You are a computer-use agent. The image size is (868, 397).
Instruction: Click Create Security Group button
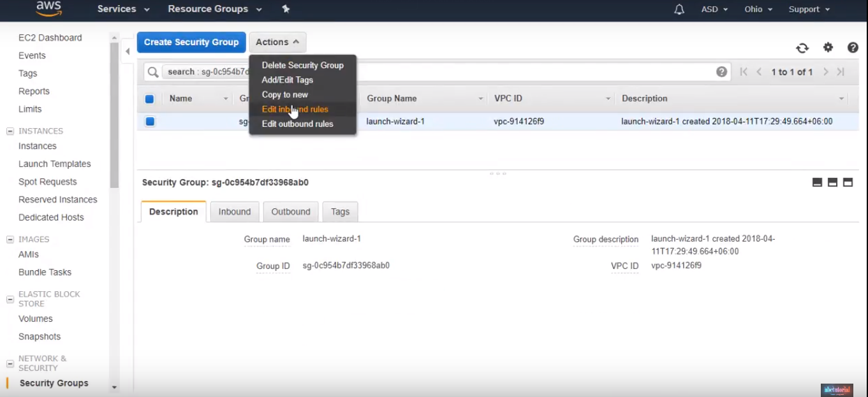pos(191,42)
